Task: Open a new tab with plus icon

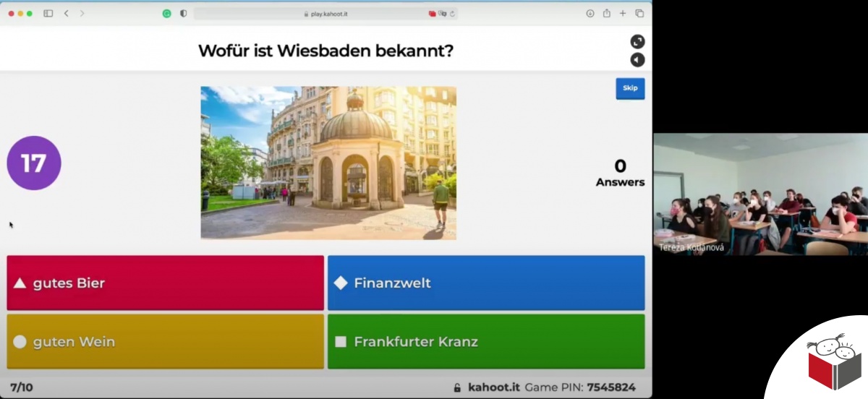Action: 623,13
